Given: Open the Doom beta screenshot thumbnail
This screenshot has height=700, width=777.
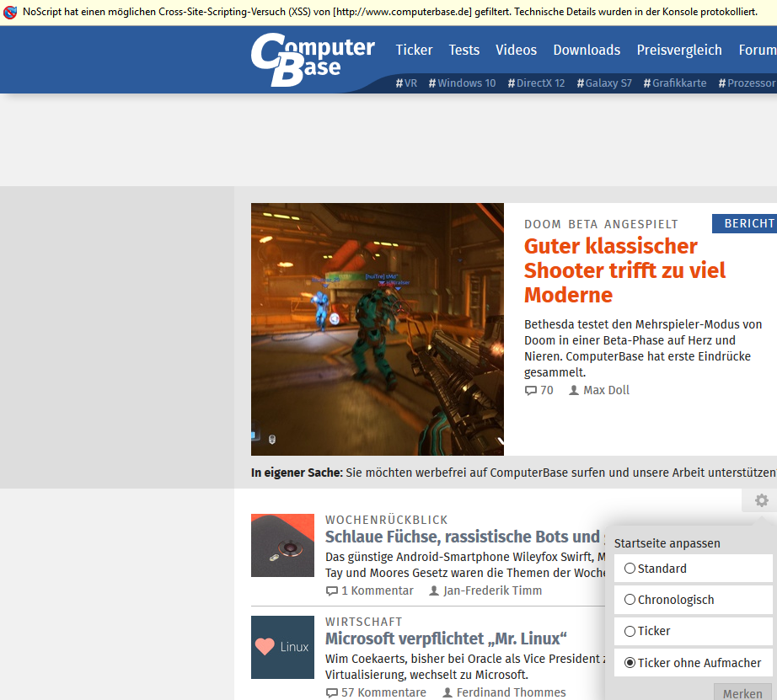Looking at the screenshot, I should coord(377,329).
